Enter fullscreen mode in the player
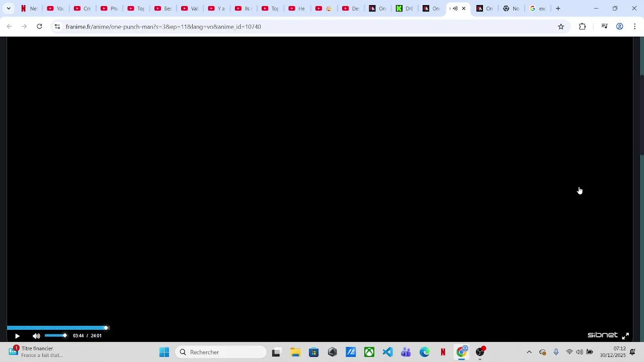 point(625,336)
